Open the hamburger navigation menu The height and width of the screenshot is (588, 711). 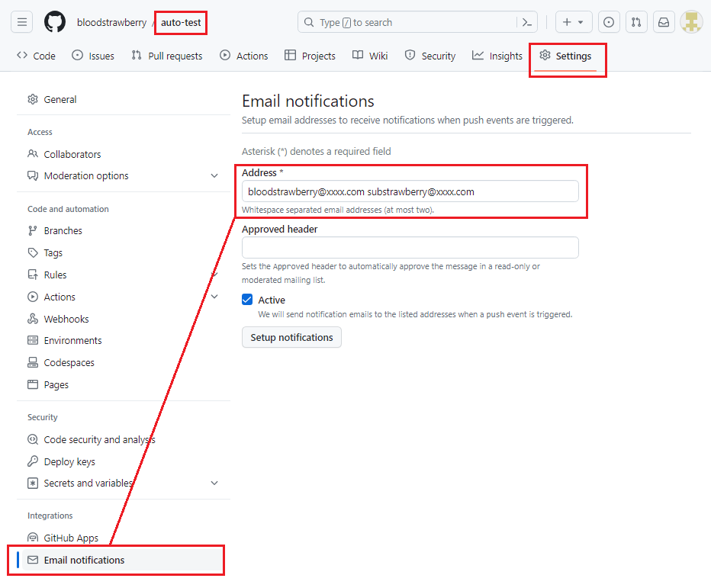[22, 22]
